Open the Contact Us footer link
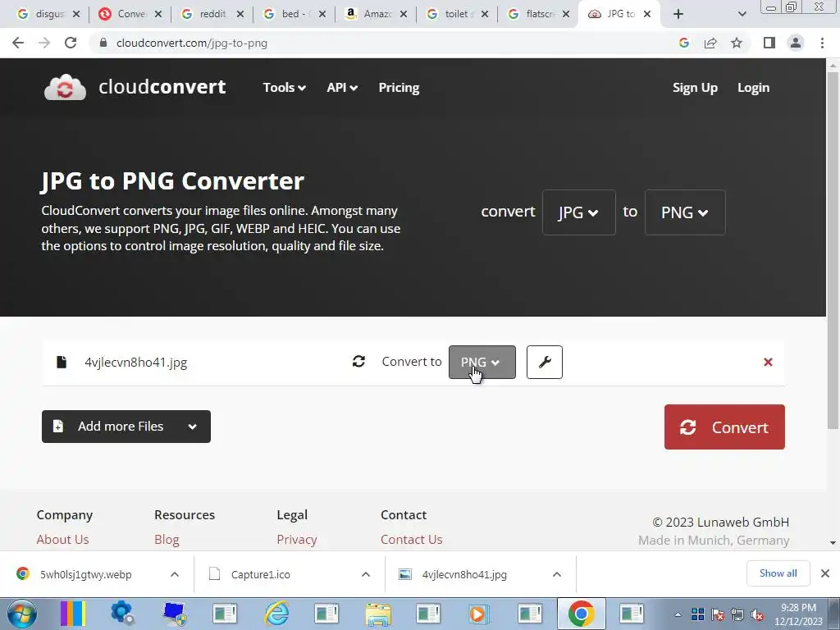840x630 pixels. (412, 540)
